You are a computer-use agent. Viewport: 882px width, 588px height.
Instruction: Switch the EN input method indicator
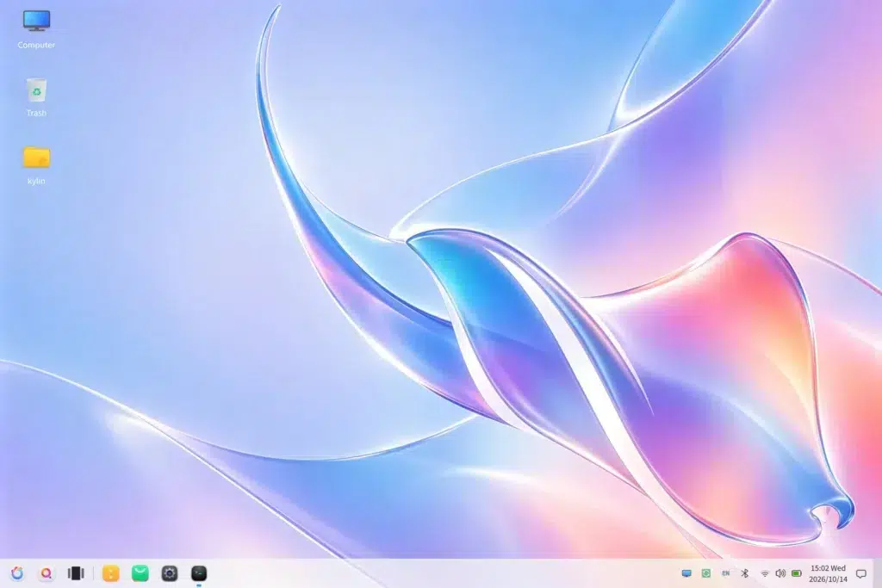(725, 573)
